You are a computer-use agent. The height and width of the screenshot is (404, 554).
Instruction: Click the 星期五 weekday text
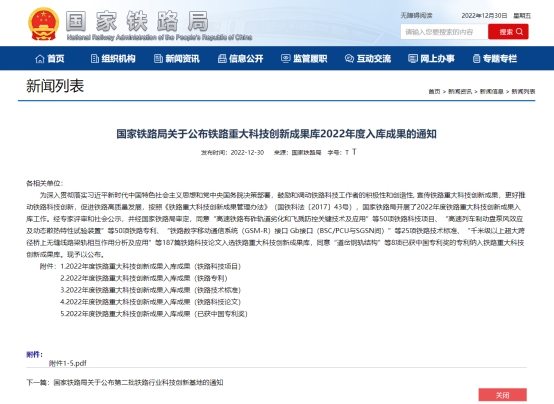(522, 16)
